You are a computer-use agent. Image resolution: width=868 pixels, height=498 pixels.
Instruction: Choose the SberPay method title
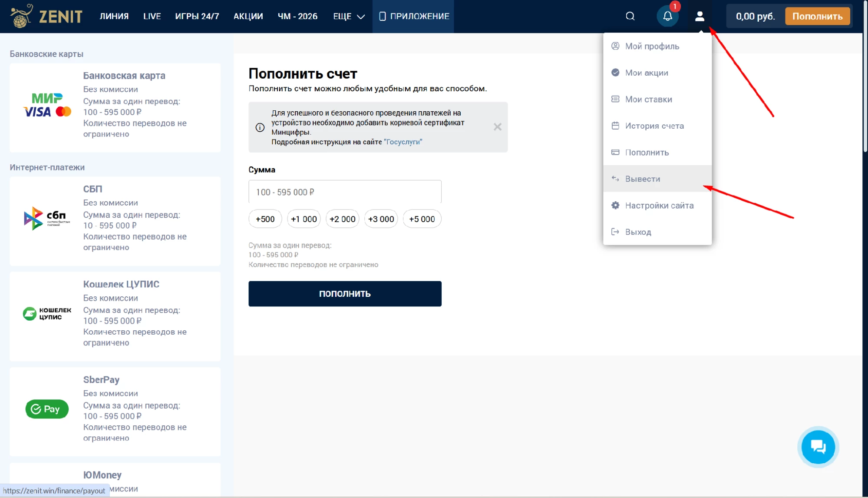click(101, 379)
